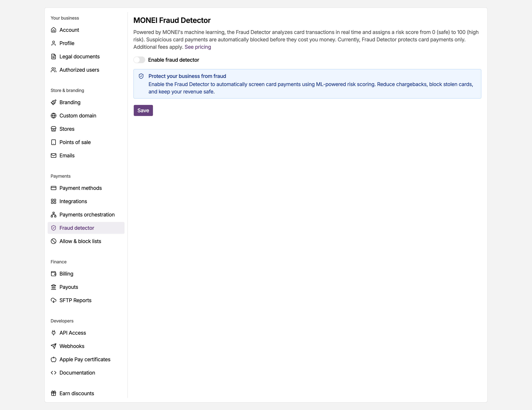Select Payments orchestration
This screenshot has height=410, width=532.
coord(86,215)
